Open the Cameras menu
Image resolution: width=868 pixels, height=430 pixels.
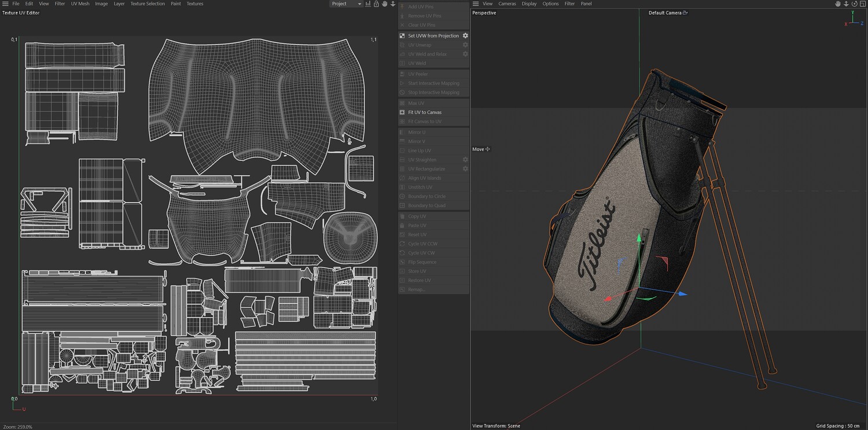click(507, 3)
